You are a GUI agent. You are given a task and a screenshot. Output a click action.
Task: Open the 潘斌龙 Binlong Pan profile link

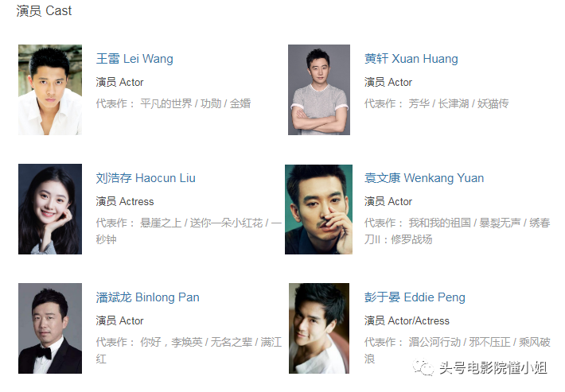[x=147, y=297]
